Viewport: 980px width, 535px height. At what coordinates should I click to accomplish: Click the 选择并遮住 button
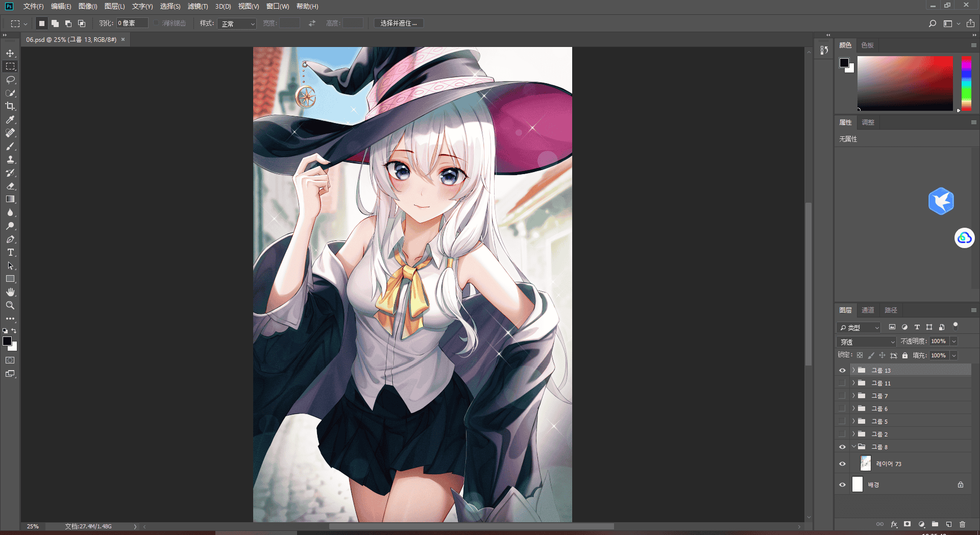399,23
